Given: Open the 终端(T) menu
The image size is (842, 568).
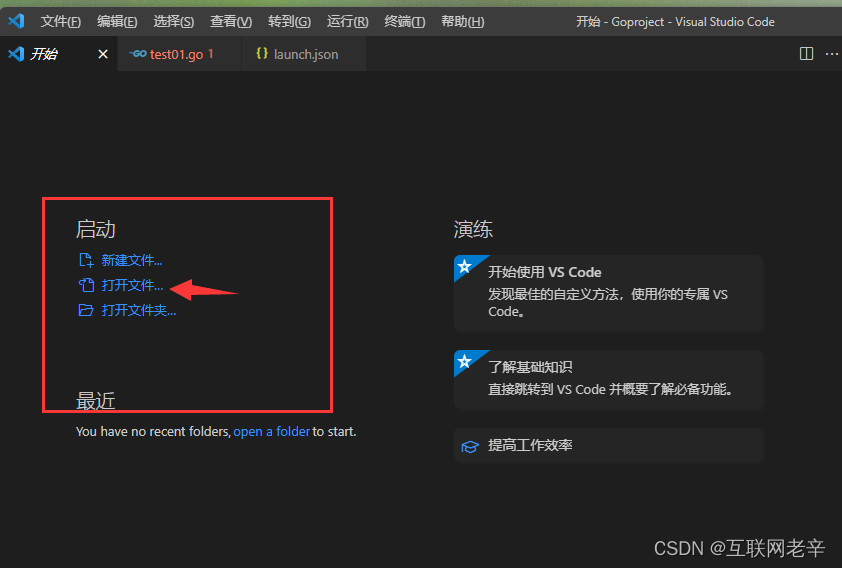Looking at the screenshot, I should pyautogui.click(x=404, y=21).
